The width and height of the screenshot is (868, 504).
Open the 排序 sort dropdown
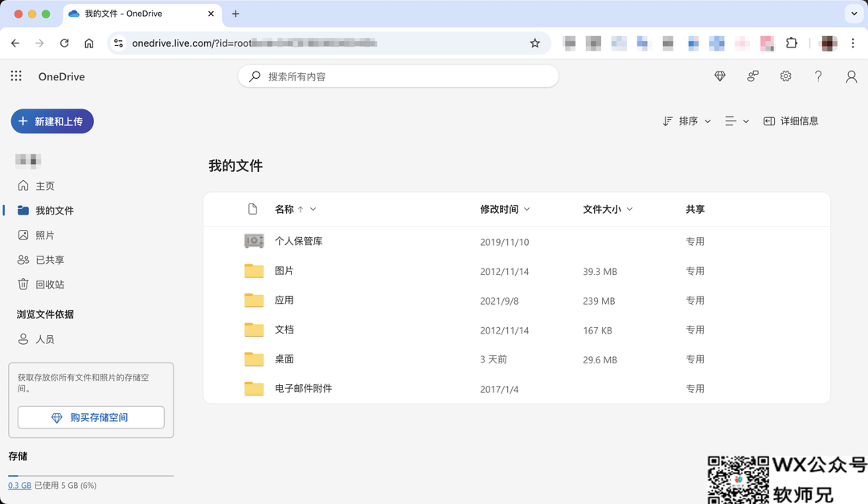[686, 121]
